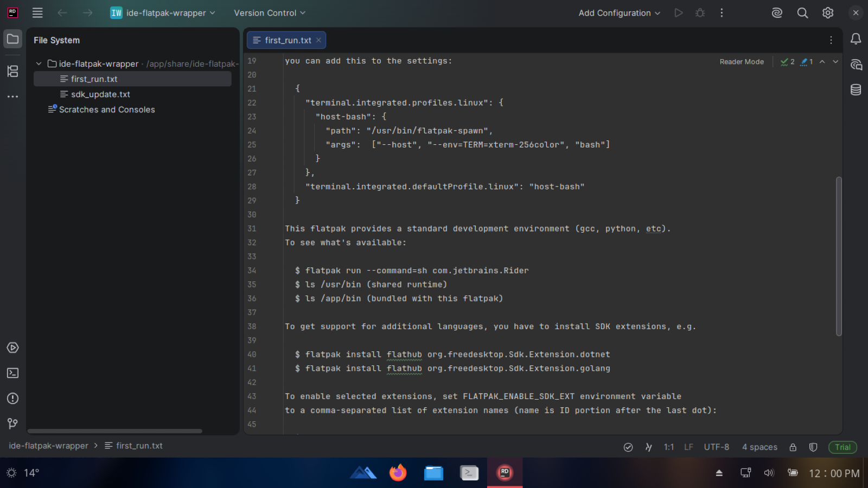The height and width of the screenshot is (488, 868).
Task: Open the Notifications bell
Action: pos(856,39)
